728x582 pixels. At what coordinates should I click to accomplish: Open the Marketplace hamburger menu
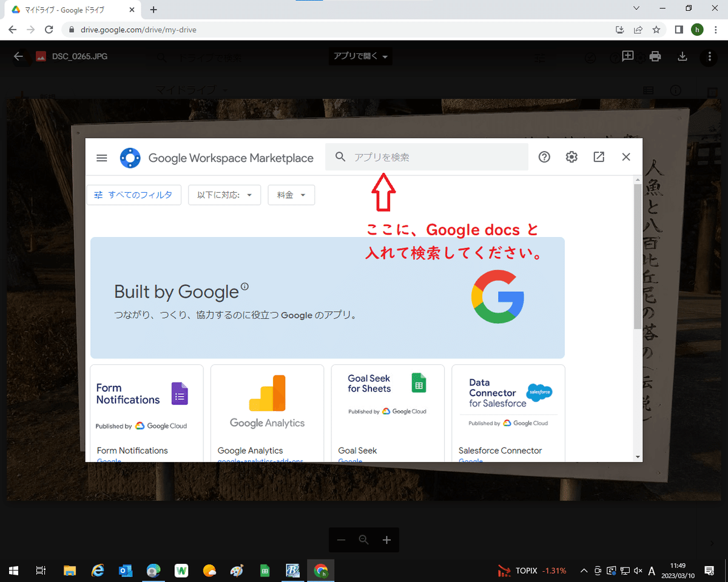[x=102, y=158]
